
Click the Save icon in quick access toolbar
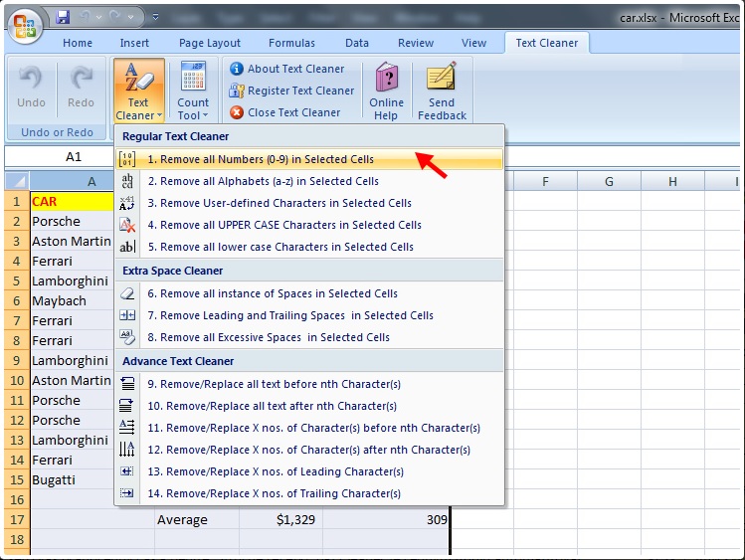64,17
